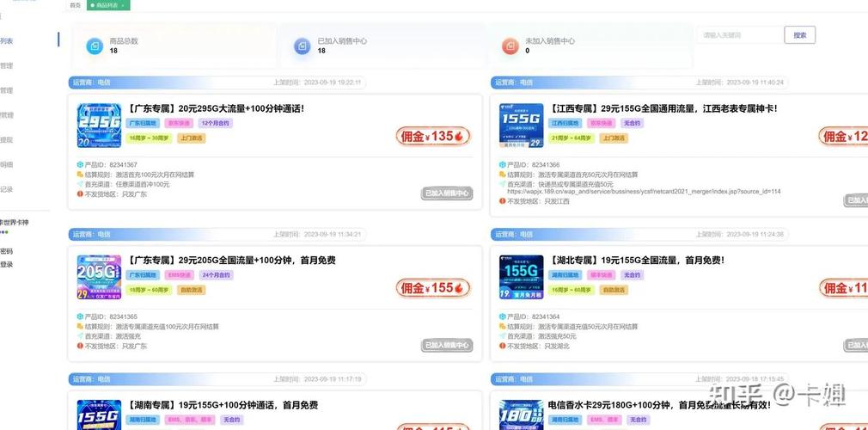Click the 产品ID icon for 82341364
The height and width of the screenshot is (430, 868).
(503, 317)
